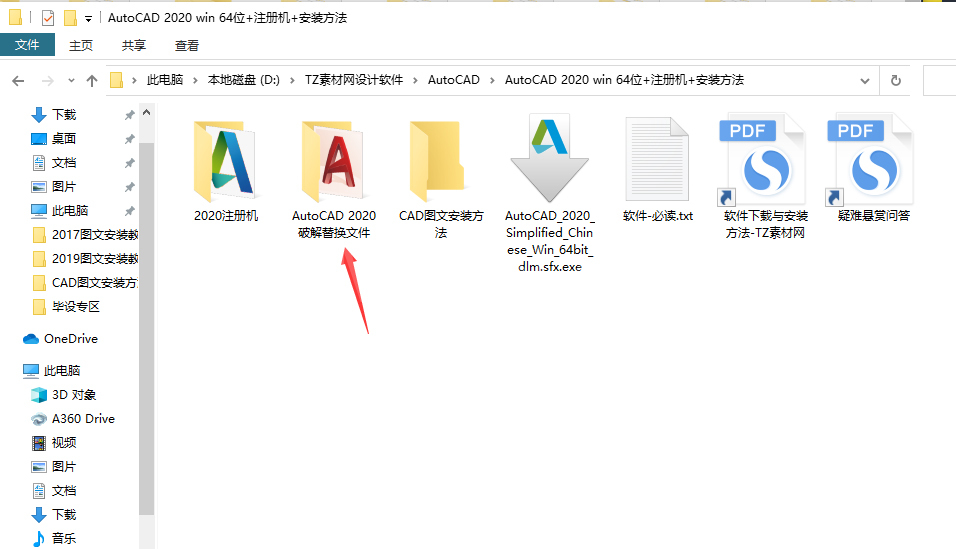
Task: Select 此电脑 root node in navigation pane
Action: coord(52,370)
